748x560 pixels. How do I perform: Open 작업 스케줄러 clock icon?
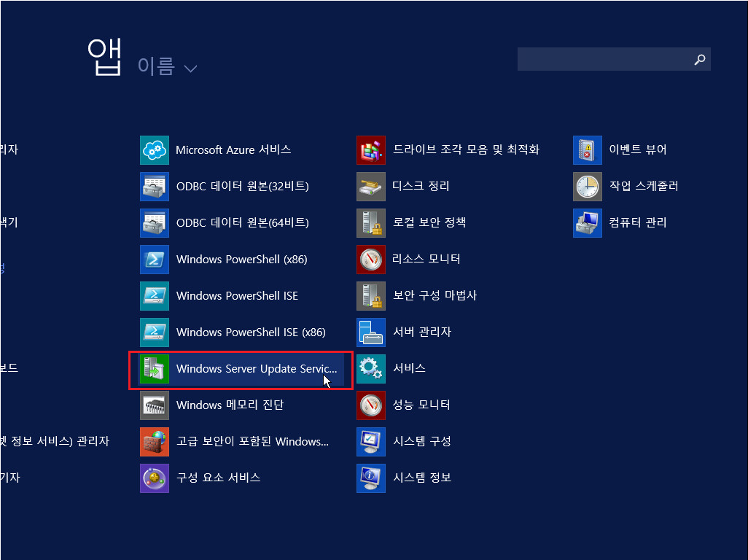587,187
